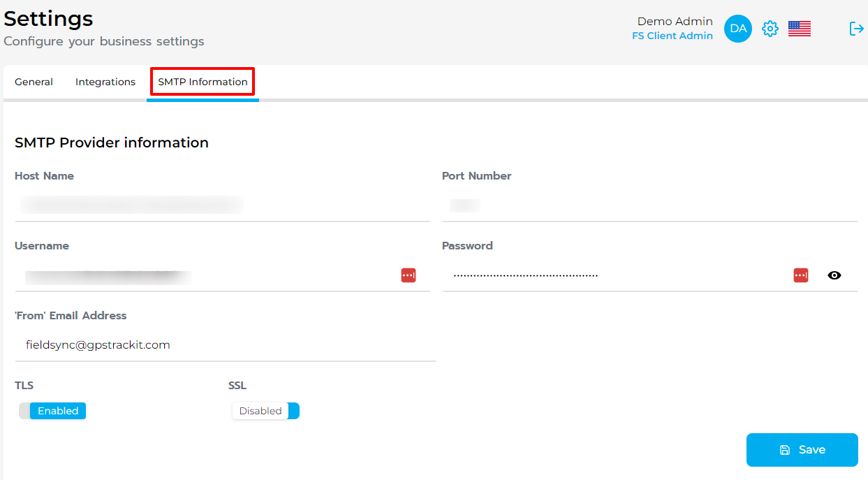Click the red dots icon beside the Username field
The image size is (868, 480).
409,275
